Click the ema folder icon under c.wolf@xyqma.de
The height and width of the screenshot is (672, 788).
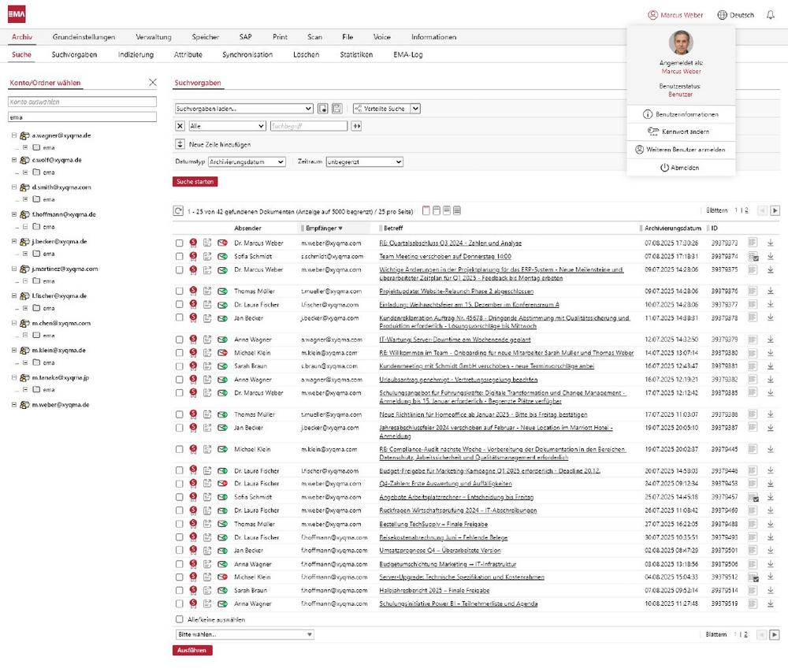[x=36, y=173]
